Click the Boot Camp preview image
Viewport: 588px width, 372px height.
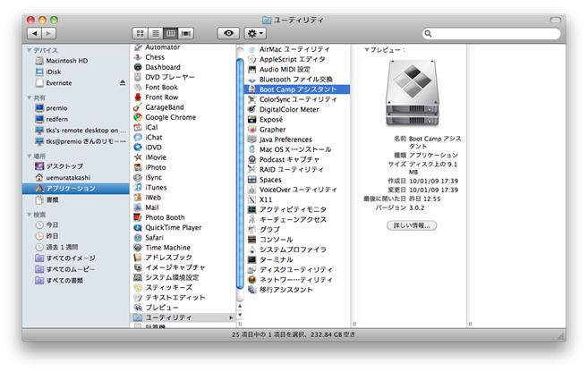pyautogui.click(x=412, y=93)
